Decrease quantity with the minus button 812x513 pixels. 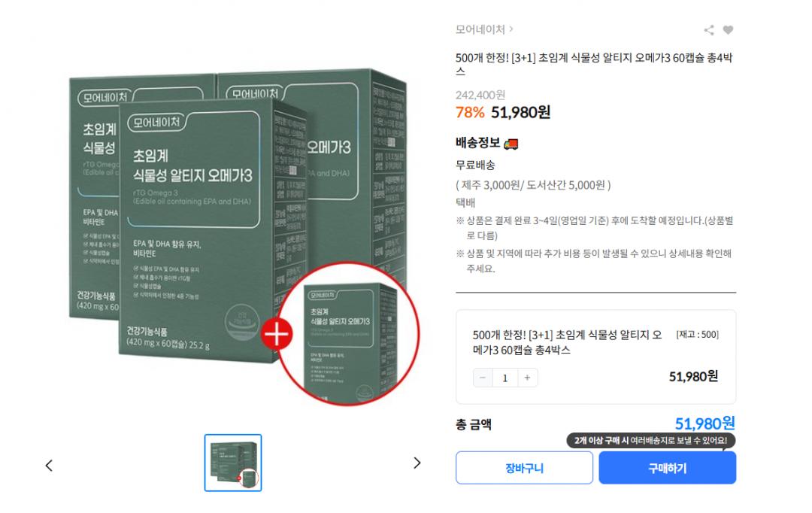483,378
